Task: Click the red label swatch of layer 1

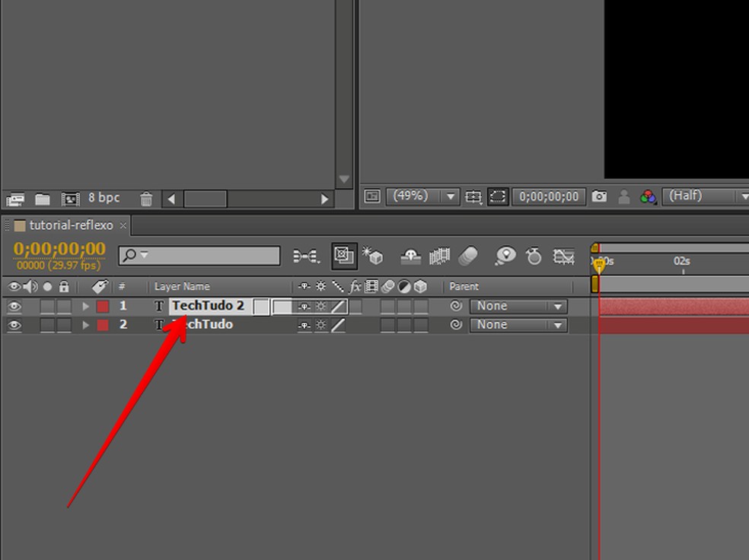Action: point(103,306)
